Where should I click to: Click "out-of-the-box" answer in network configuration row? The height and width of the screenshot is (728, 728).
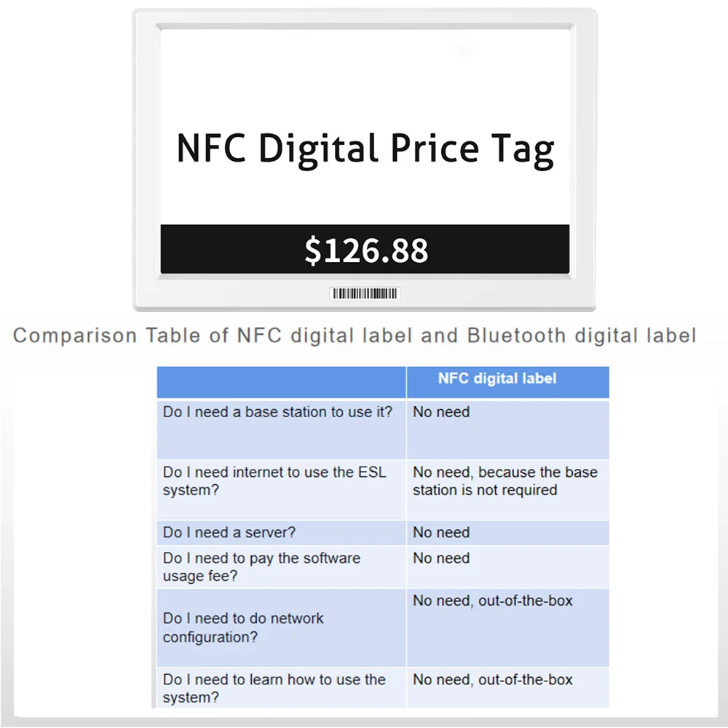point(526,601)
